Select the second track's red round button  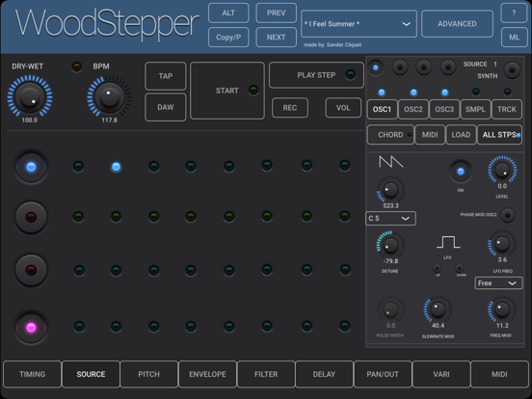[31, 217]
